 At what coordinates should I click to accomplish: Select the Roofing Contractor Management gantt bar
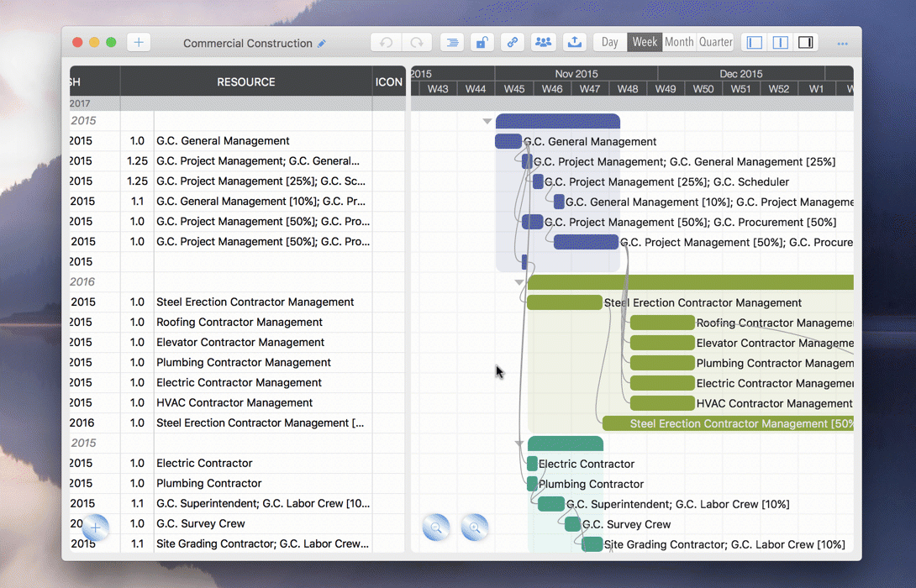pos(662,323)
